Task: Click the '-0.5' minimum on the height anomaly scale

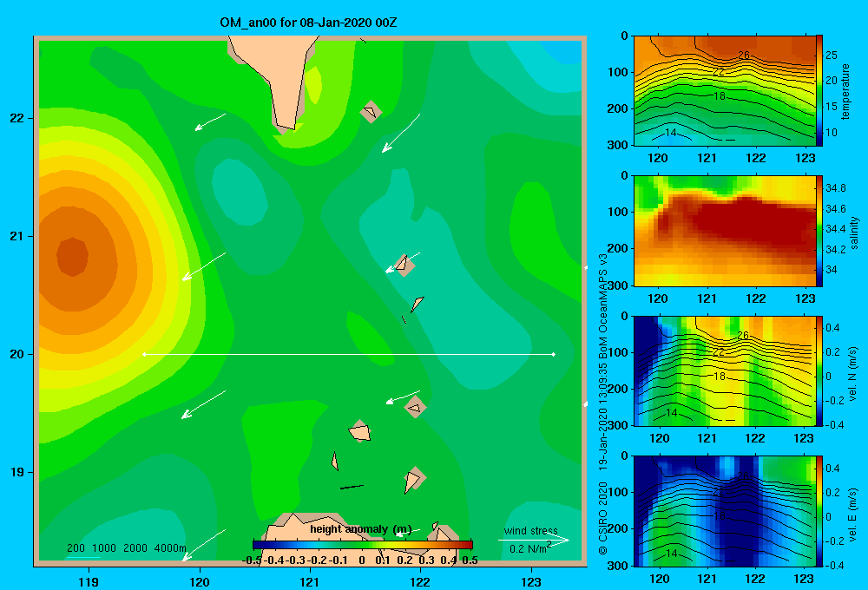Action: point(252,560)
